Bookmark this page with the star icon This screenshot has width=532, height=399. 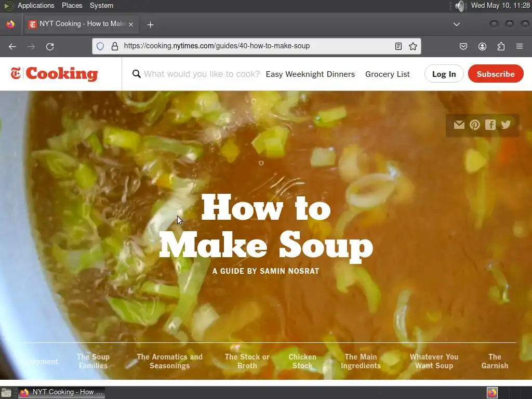coord(413,46)
